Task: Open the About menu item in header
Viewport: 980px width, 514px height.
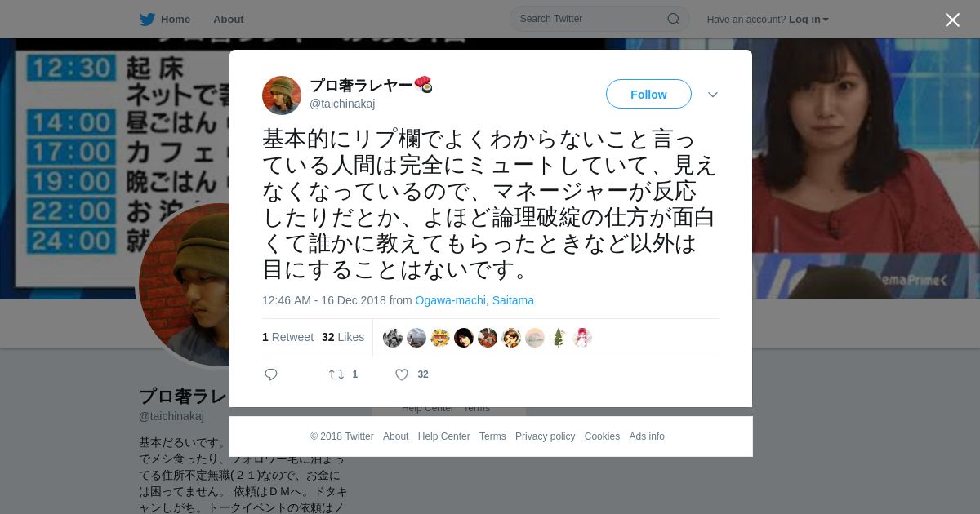Action: (229, 19)
